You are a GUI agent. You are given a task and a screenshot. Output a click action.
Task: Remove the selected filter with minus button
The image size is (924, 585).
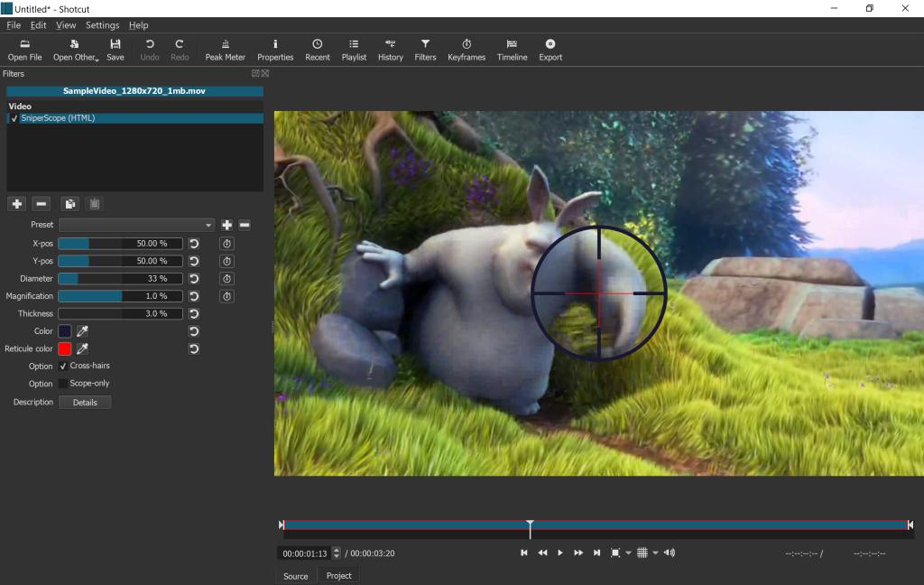pyautogui.click(x=42, y=204)
